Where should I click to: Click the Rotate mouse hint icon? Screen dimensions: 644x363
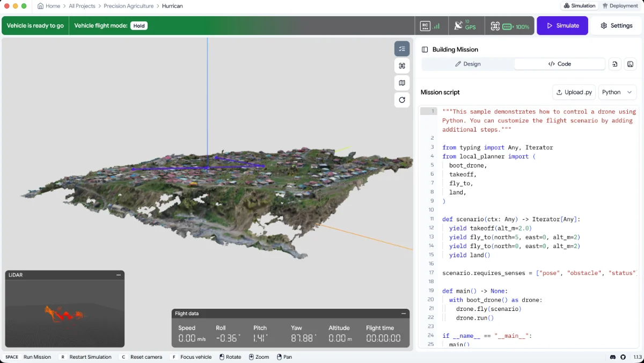point(222,357)
